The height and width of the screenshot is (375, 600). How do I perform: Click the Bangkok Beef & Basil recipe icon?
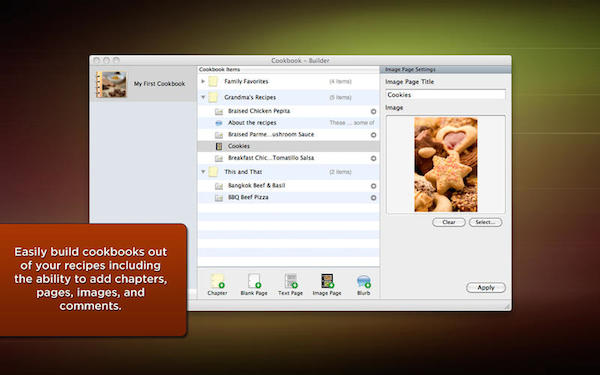coord(219,186)
